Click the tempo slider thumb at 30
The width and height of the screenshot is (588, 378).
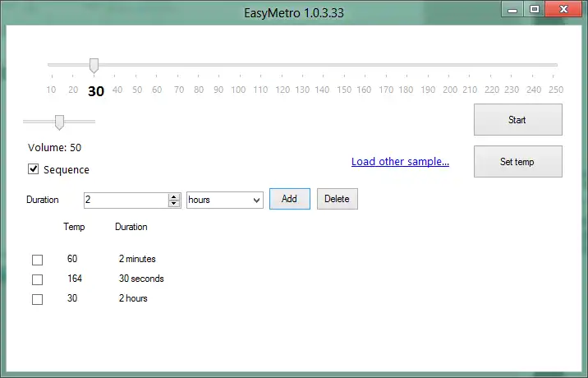(94, 66)
